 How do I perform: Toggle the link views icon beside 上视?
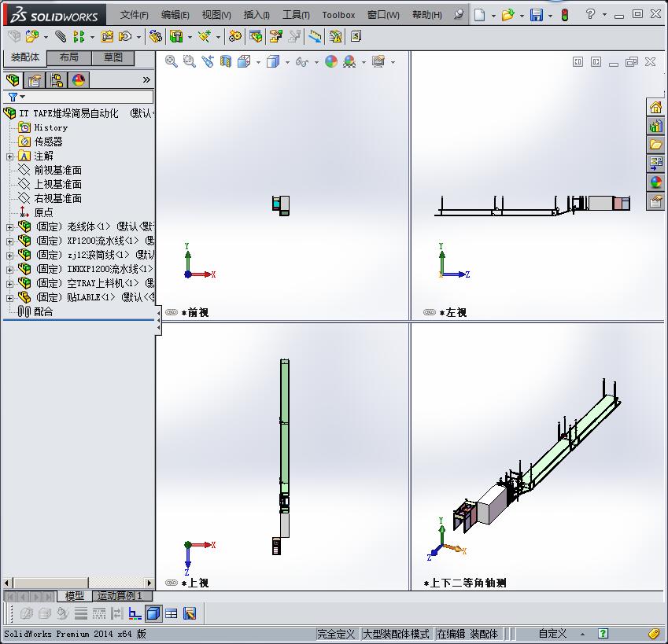click(x=172, y=583)
